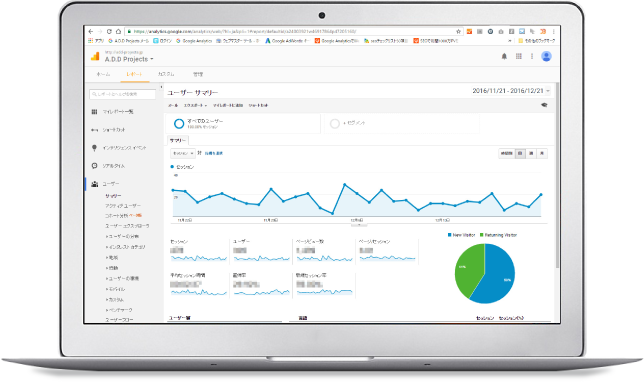This screenshot has width=644, height=382.
Task: Switch to the ホーム tab
Action: tap(103, 74)
